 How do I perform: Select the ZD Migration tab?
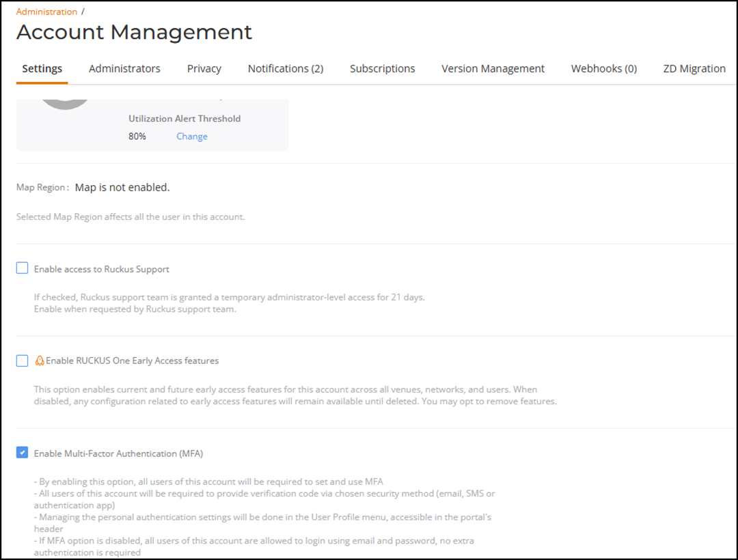[x=694, y=69]
